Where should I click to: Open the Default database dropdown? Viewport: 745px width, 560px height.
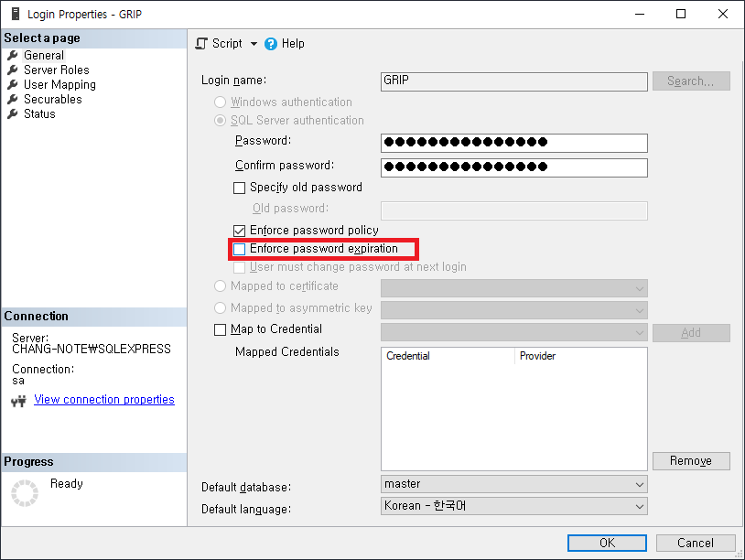tap(638, 483)
